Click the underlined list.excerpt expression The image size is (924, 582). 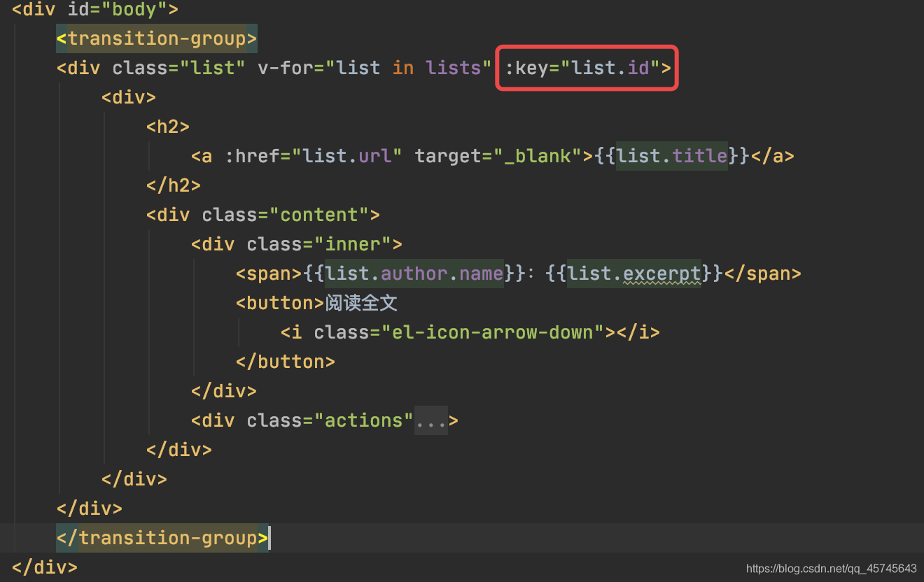(634, 274)
